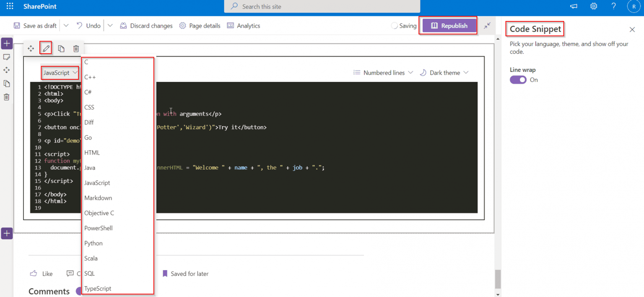This screenshot has width=644, height=297.
Task: Click the feedback megaphone icon
Action: coord(573,6)
